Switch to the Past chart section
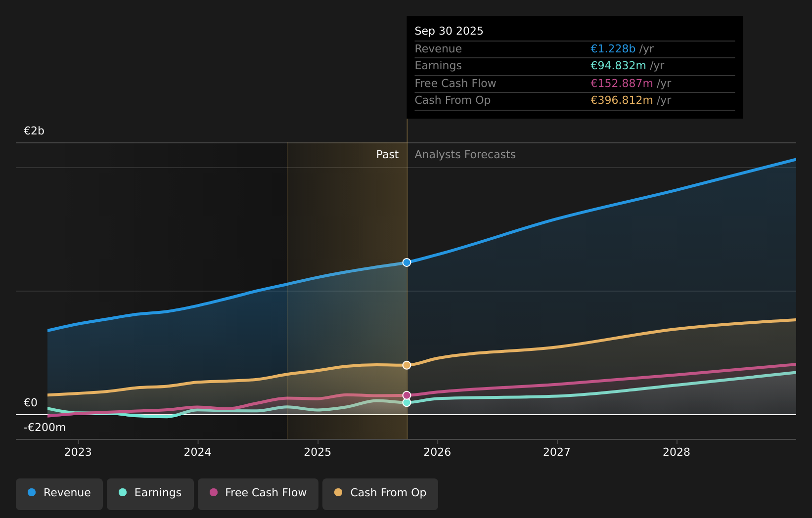812x518 pixels. tap(387, 154)
